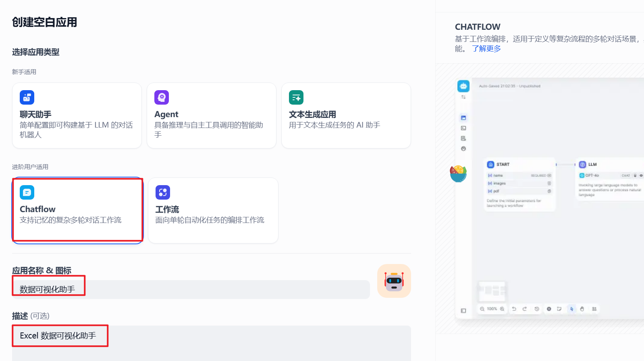Select the pointer mode icon in preview

pyautogui.click(x=571, y=309)
